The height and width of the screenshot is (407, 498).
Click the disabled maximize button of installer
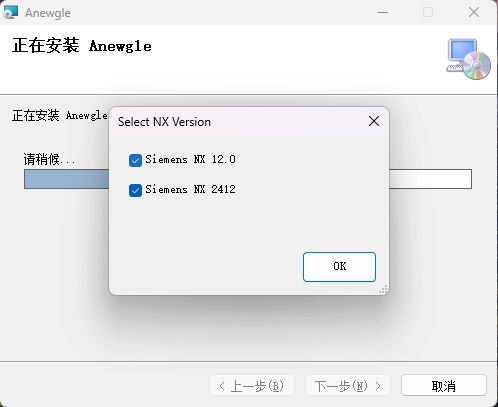click(428, 13)
